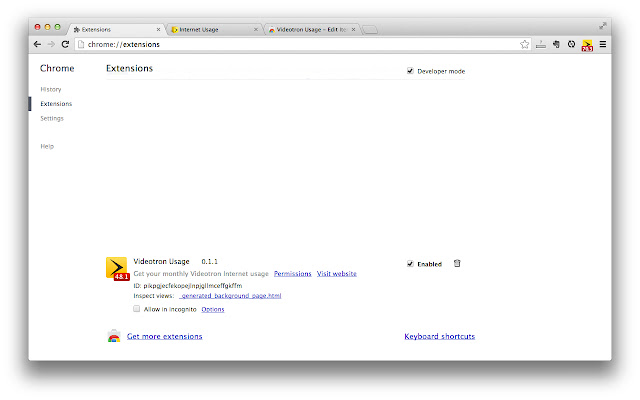Open History in the Chrome sidebar

point(51,89)
